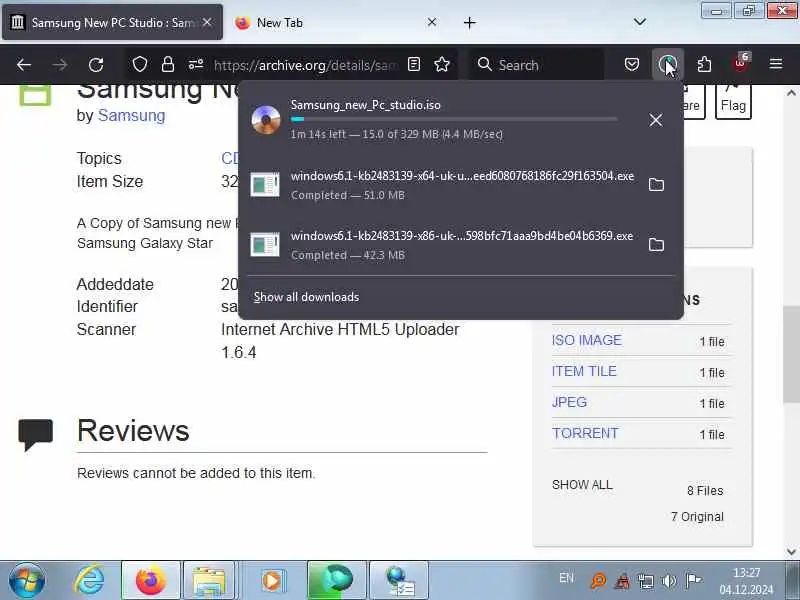Close the New Tab tab
Screen dimensions: 800x600
pyautogui.click(x=432, y=22)
